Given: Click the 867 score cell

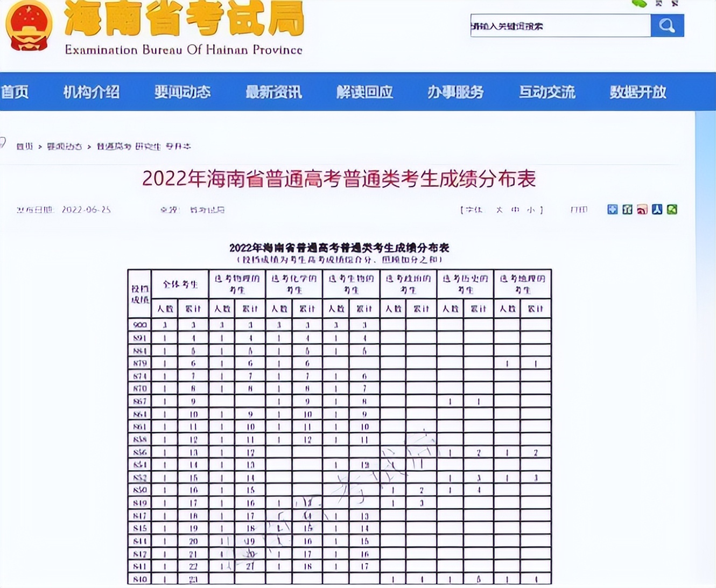Looking at the screenshot, I should 140,401.
